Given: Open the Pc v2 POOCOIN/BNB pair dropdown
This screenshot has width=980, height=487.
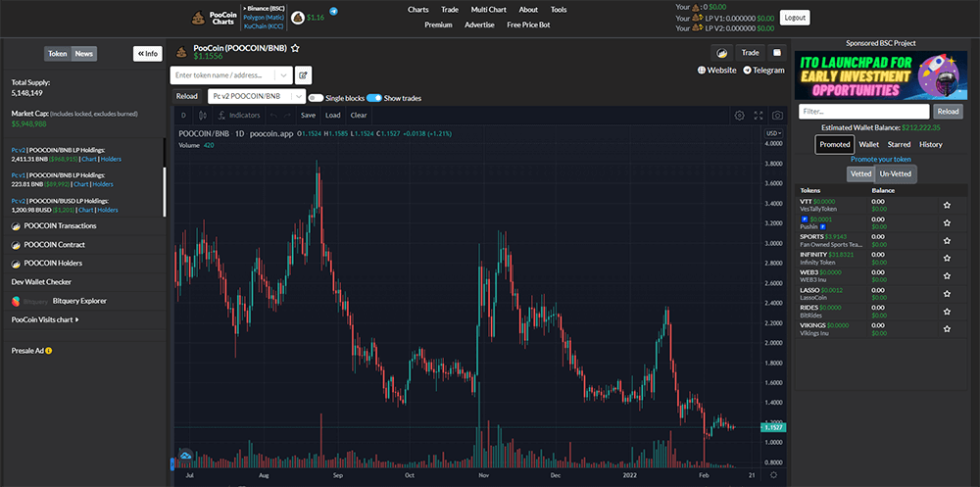Looking at the screenshot, I should [256, 96].
